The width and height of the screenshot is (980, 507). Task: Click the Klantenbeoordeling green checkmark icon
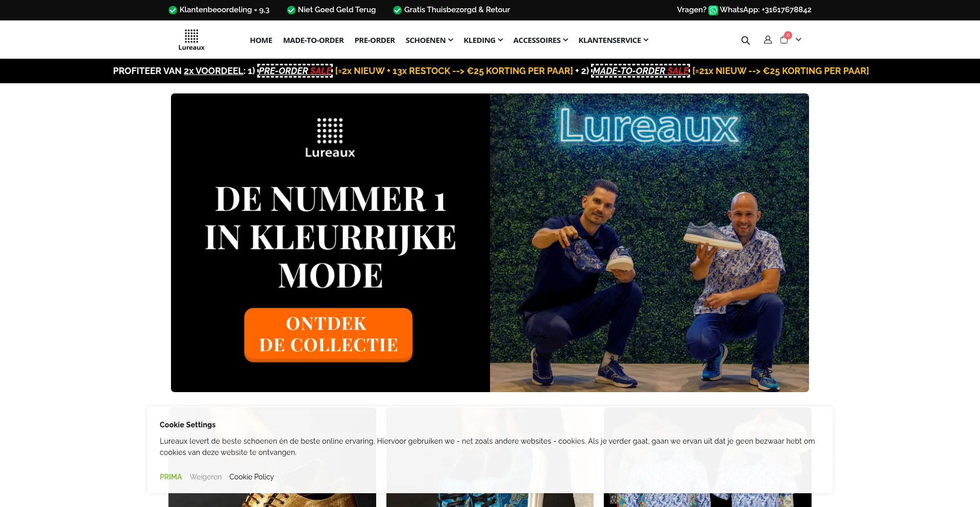(173, 10)
